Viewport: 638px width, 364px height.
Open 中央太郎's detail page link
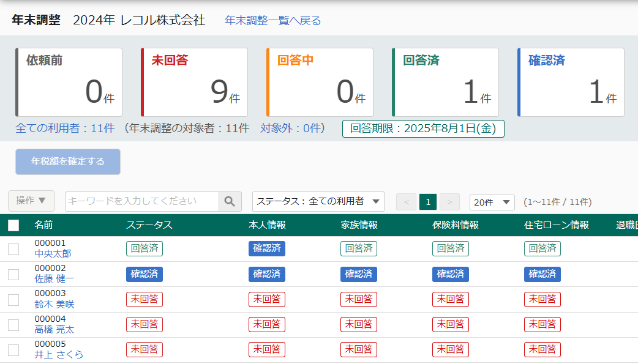click(53, 253)
